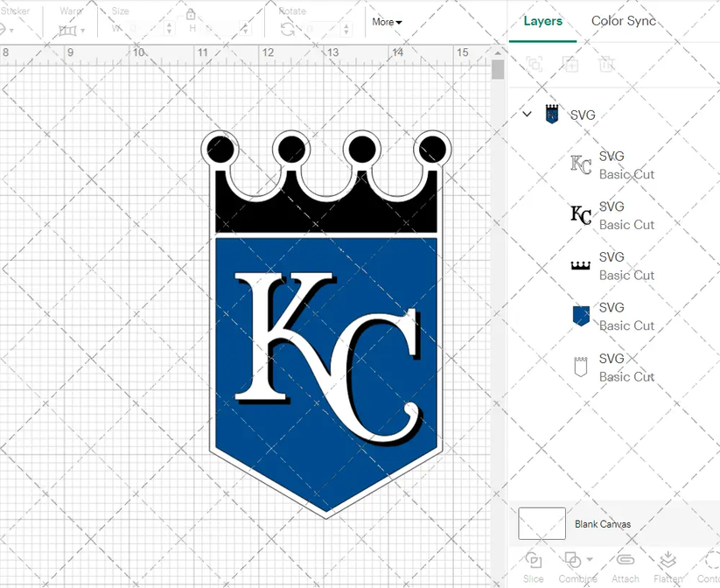The width and height of the screenshot is (720, 588).
Task: Click the Duplicate layer icon
Action: point(571,65)
